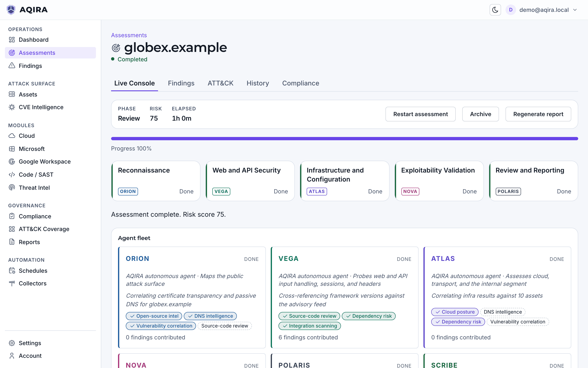The height and width of the screenshot is (368, 588).
Task: Click the Threat Intel radar icon
Action: click(12, 187)
